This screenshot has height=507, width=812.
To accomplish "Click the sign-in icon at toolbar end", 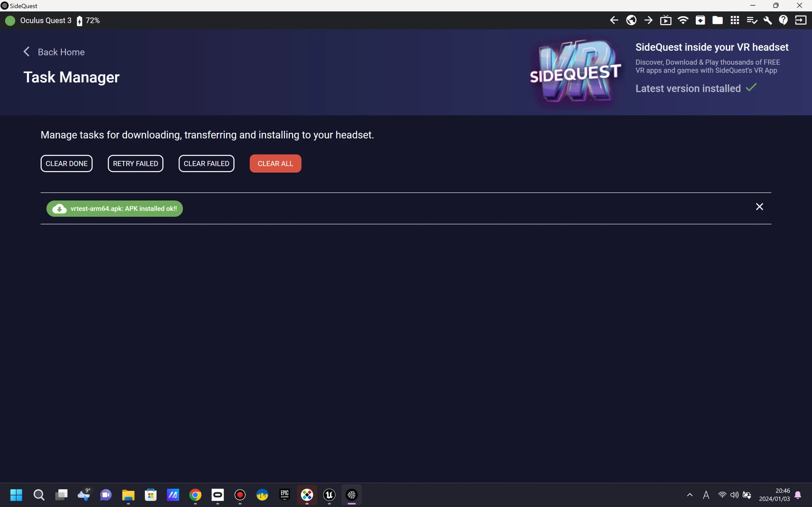I will click(801, 21).
